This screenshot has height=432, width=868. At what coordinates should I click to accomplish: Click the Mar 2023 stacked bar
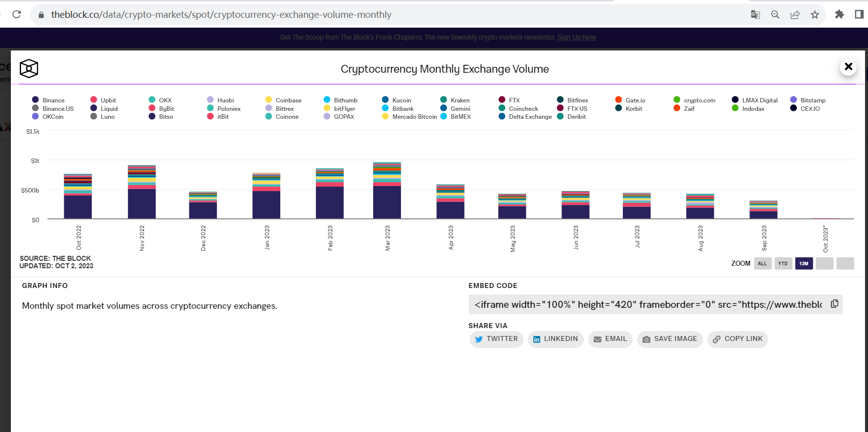click(387, 191)
